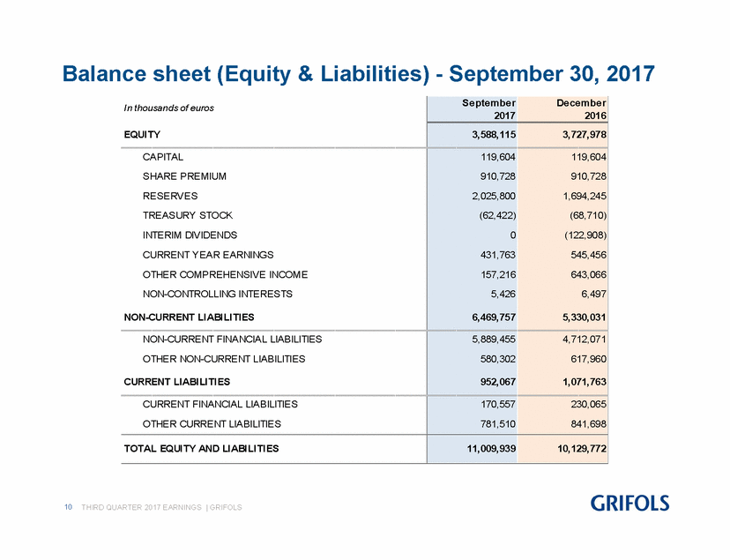This screenshot has width=730, height=560.
Task: Click the GRIFOLS logo
Action: [629, 504]
